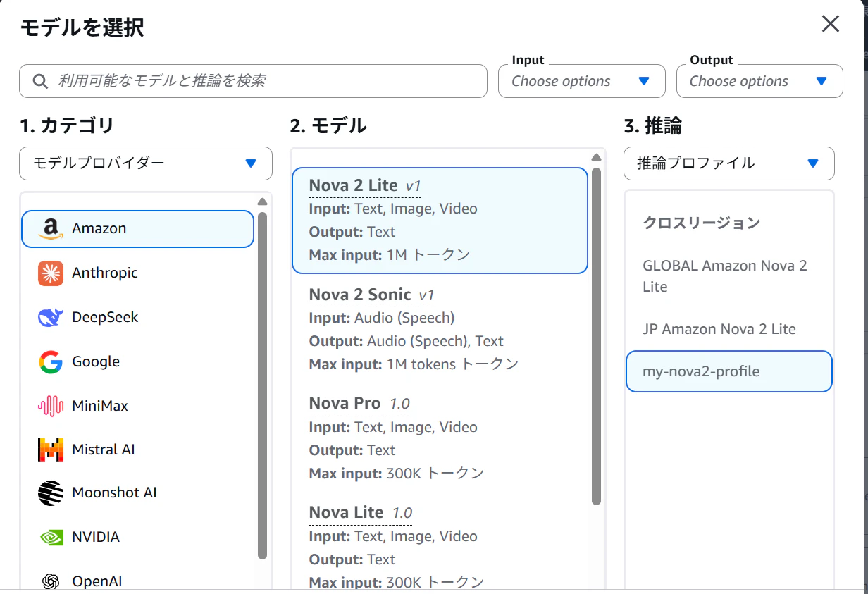Select NVIDIA in the provider list
The image size is (868, 594).
click(x=137, y=538)
